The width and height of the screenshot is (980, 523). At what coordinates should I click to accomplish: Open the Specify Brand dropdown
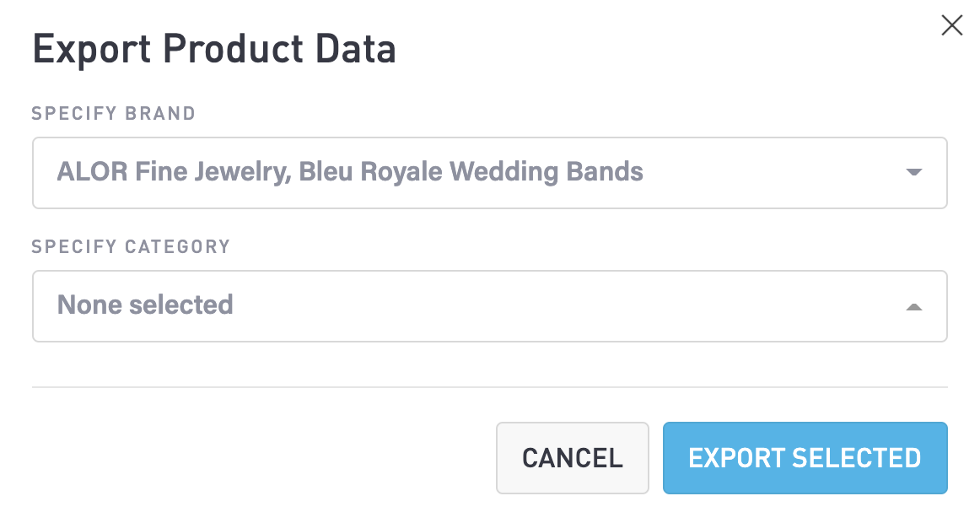pyautogui.click(x=489, y=173)
